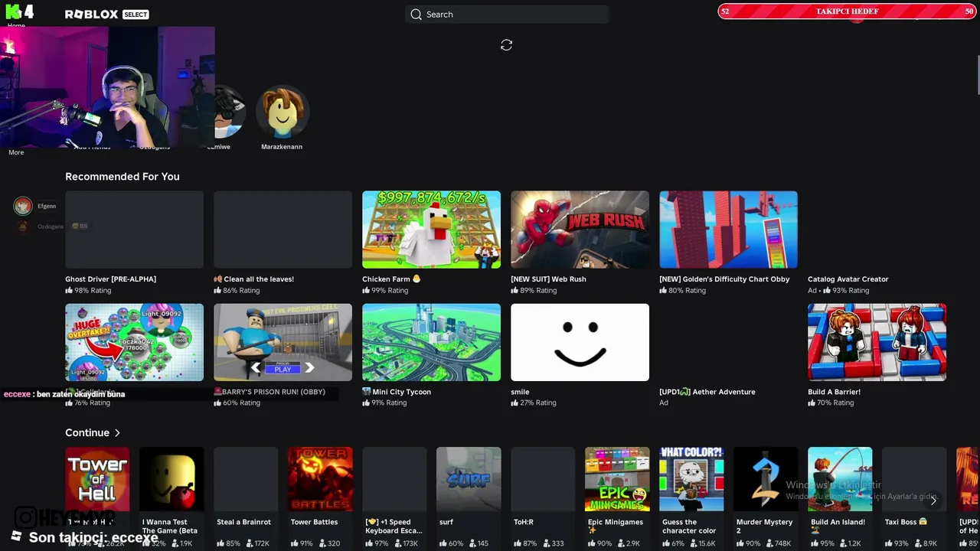The height and width of the screenshot is (551, 980).
Task: Open Epic Minigames thumbnail
Action: (617, 479)
